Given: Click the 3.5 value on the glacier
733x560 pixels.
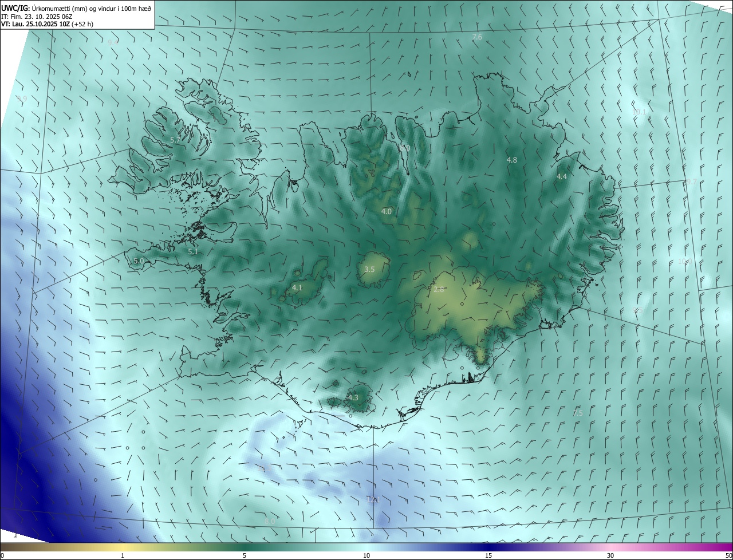Looking at the screenshot, I should pos(369,269).
